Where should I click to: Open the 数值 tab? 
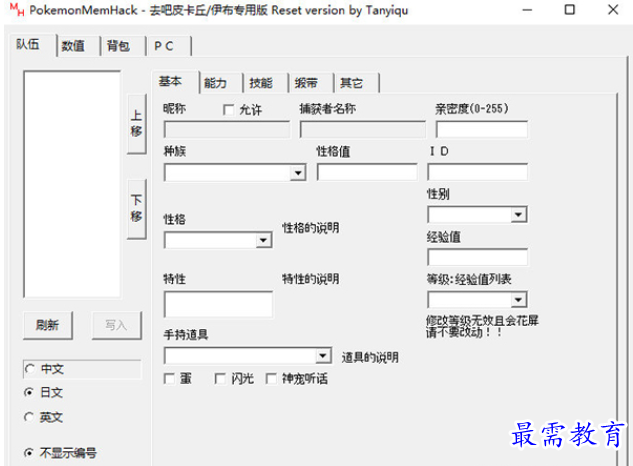pyautogui.click(x=78, y=46)
